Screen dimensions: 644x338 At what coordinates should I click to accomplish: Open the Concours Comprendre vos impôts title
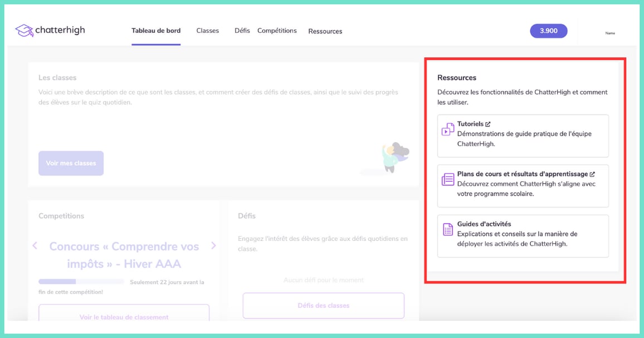[124, 255]
